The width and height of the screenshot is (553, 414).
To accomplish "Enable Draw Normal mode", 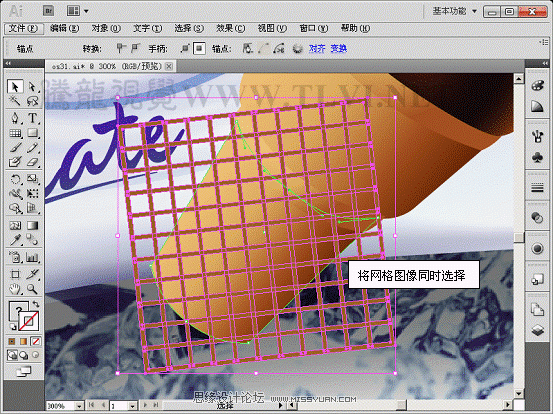I will point(12,355).
